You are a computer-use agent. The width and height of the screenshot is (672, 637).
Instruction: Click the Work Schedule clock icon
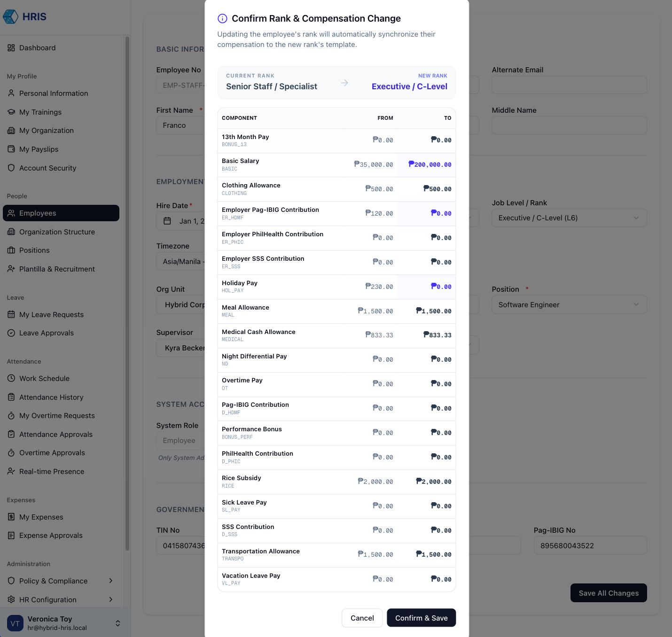click(x=11, y=378)
